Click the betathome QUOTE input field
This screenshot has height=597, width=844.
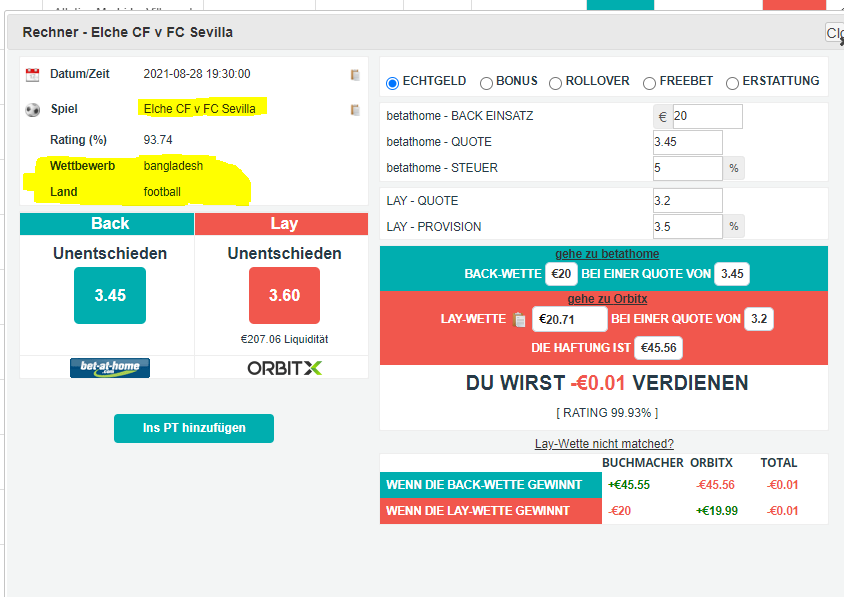click(687, 142)
